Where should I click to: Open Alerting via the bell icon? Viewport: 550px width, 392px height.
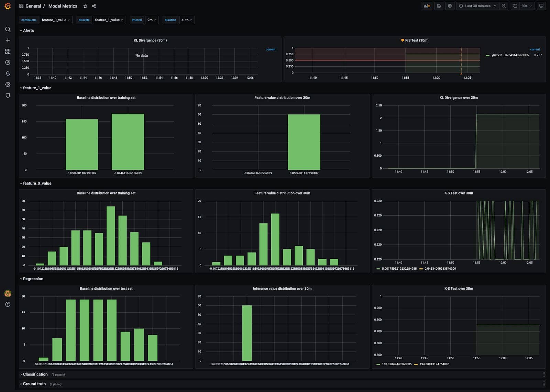8,73
